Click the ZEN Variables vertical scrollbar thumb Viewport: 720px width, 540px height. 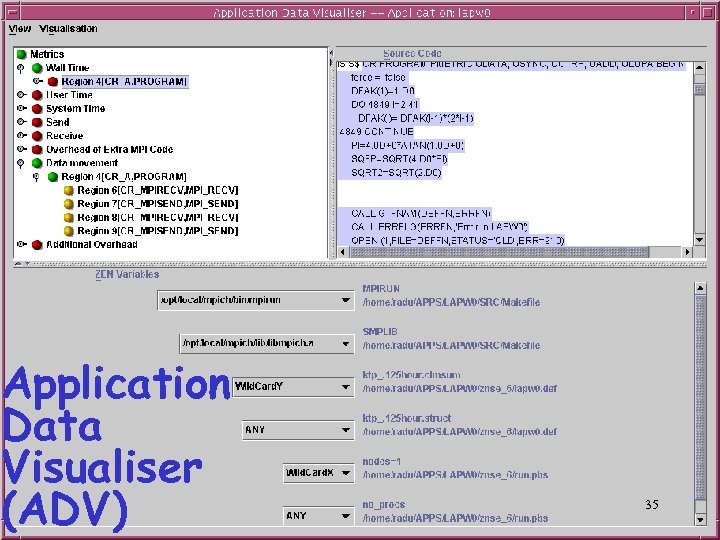pyautogui.click(x=700, y=398)
